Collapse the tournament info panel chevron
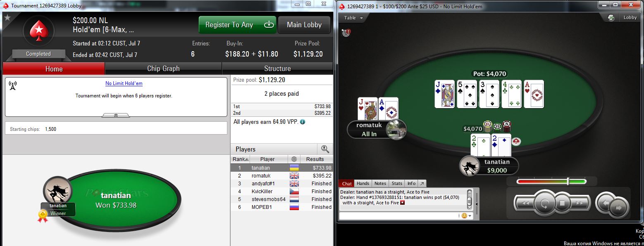This screenshot has height=246, width=644. pyautogui.click(x=116, y=115)
